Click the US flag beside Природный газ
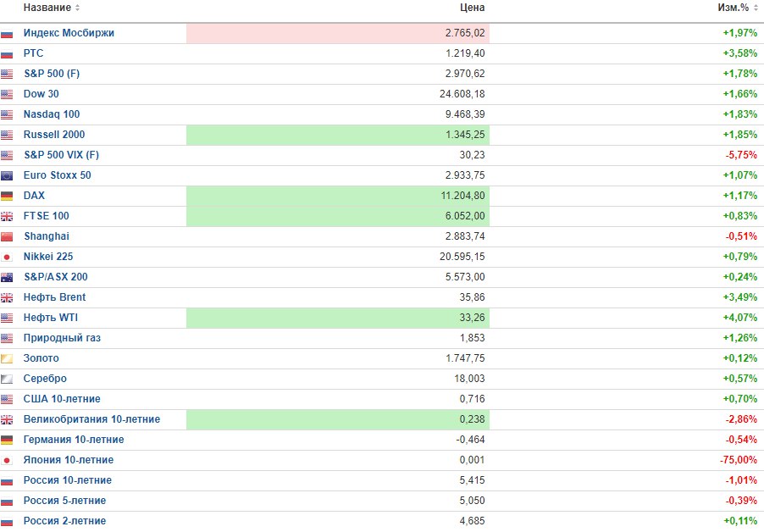The image size is (764, 532). coord(7,339)
